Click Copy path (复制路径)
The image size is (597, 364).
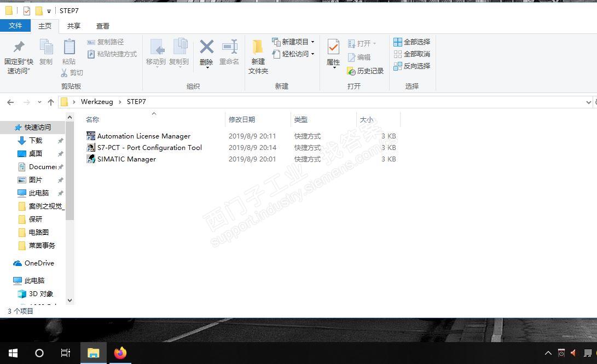click(106, 42)
